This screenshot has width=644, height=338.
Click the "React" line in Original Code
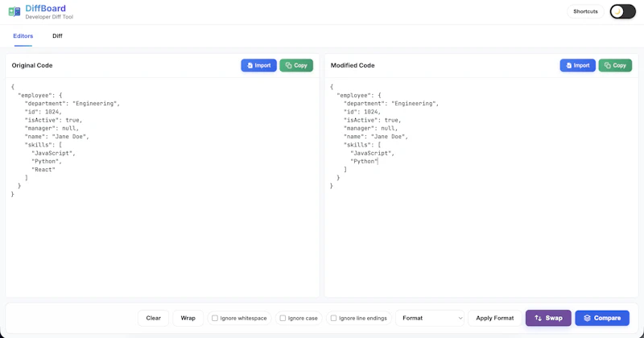[43, 170]
